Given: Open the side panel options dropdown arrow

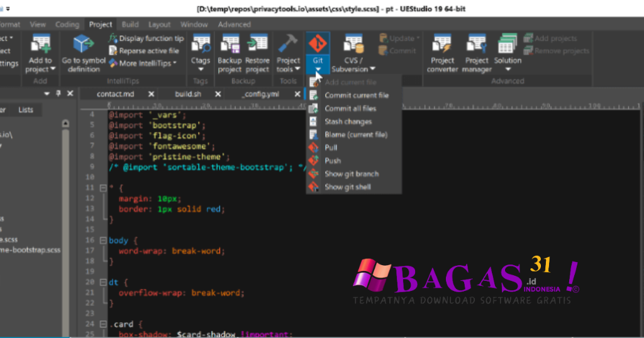Looking at the screenshot, I should (47, 94).
